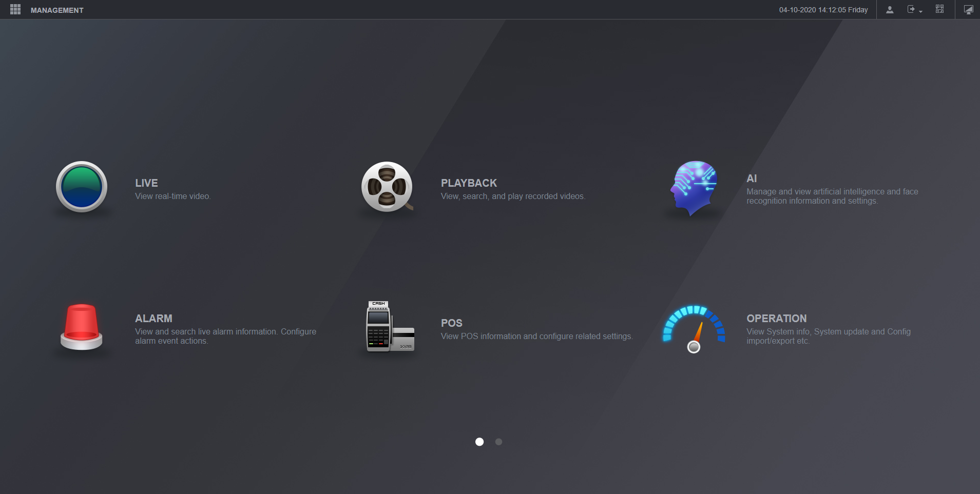Open the LIVE view lens icon
The image size is (980, 494).
(x=82, y=187)
